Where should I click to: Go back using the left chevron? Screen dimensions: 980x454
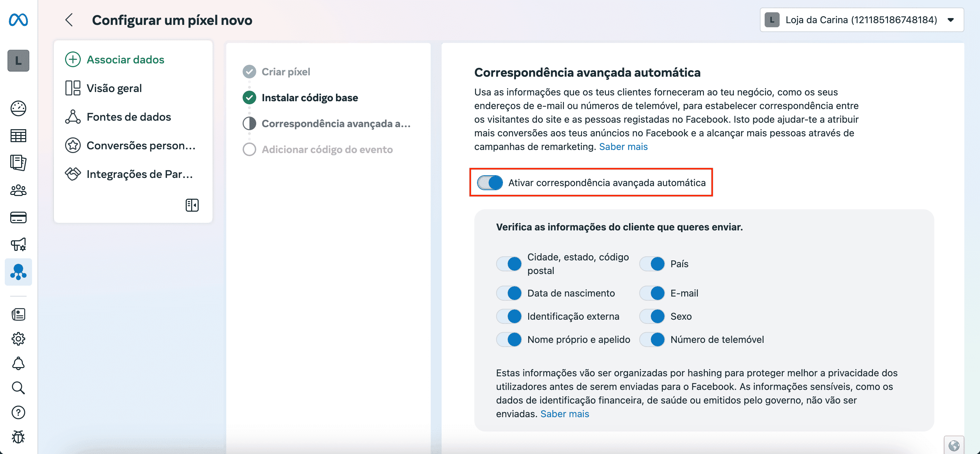click(69, 20)
